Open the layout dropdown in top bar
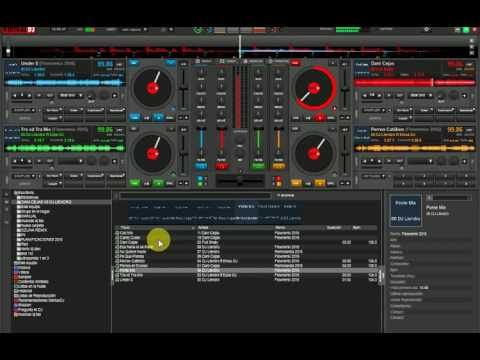The height and width of the screenshot is (360, 480). 134,30
